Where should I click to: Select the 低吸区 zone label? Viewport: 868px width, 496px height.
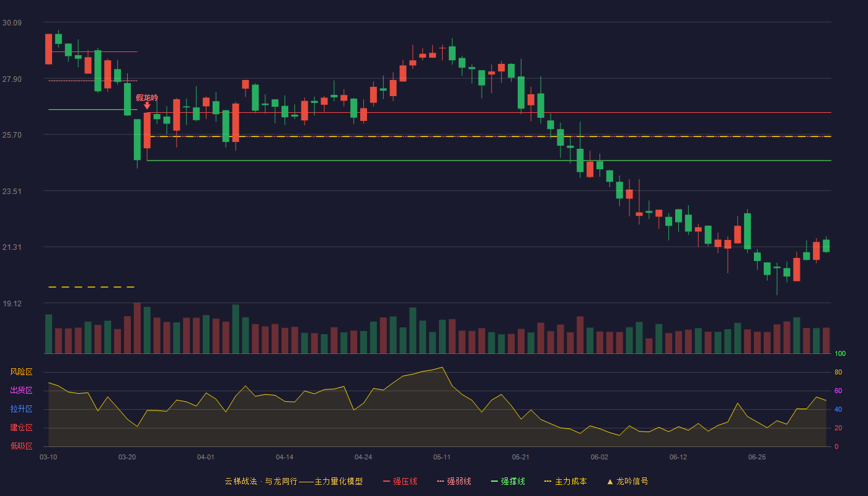click(x=21, y=446)
